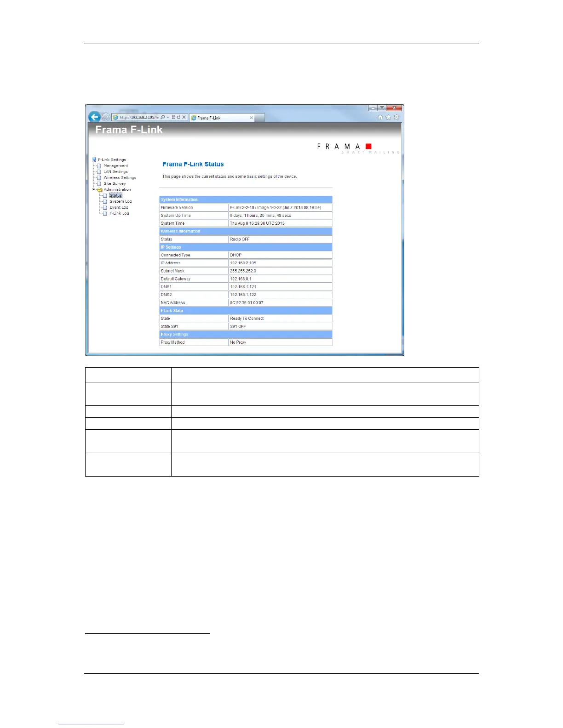The width and height of the screenshot is (563, 728).
Task: Click the Wireless Information section header
Action: click(246, 231)
